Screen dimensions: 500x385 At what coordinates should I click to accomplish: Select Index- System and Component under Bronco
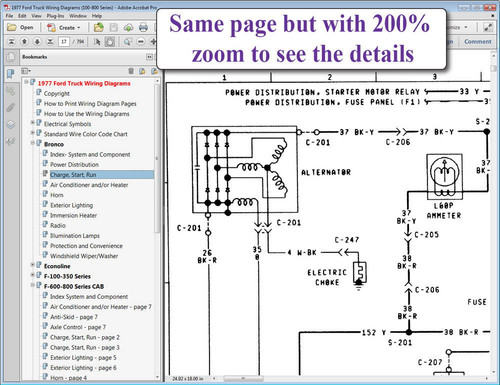tap(90, 155)
